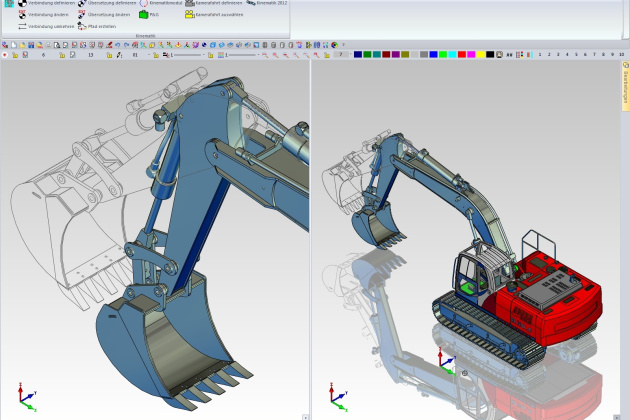This screenshot has height=420, width=630.
Task: Open Übersetzung definieren
Action: tap(108, 4)
